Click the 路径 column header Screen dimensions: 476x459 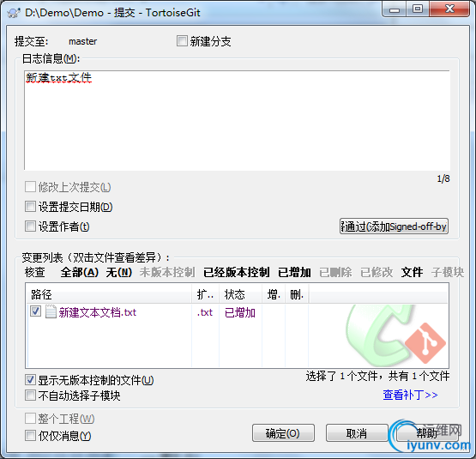(x=109, y=294)
